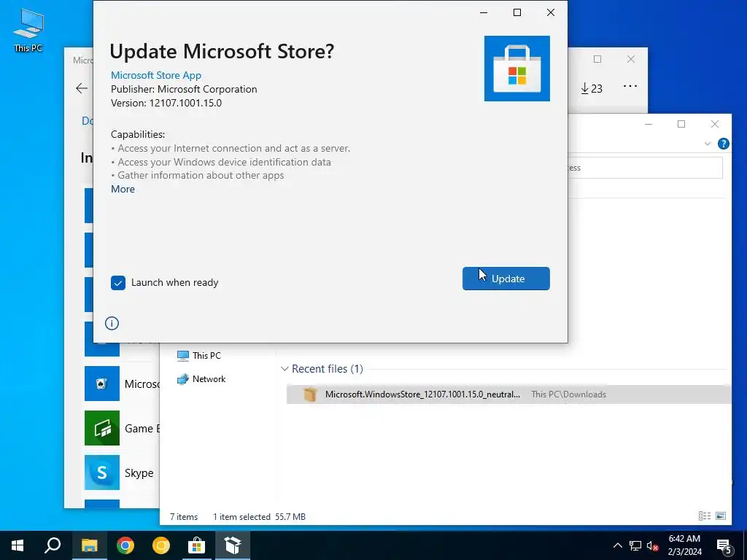This screenshot has height=560, width=747.
Task: Click This PC\Downloads location text
Action: (569, 394)
